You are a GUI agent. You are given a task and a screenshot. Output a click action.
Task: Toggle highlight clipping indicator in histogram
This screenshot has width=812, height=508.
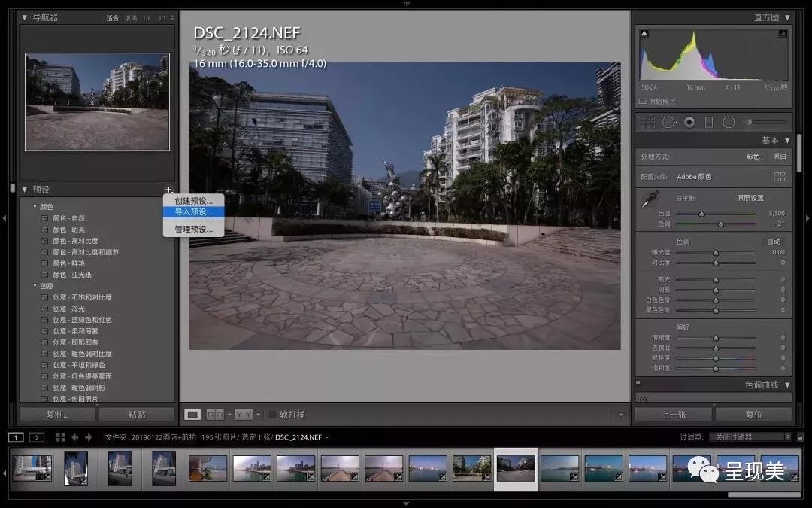click(x=783, y=34)
